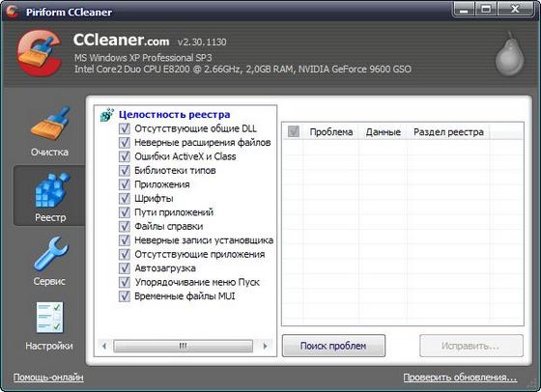
Task: Open the Помощь-онлайн link
Action: coord(48,378)
